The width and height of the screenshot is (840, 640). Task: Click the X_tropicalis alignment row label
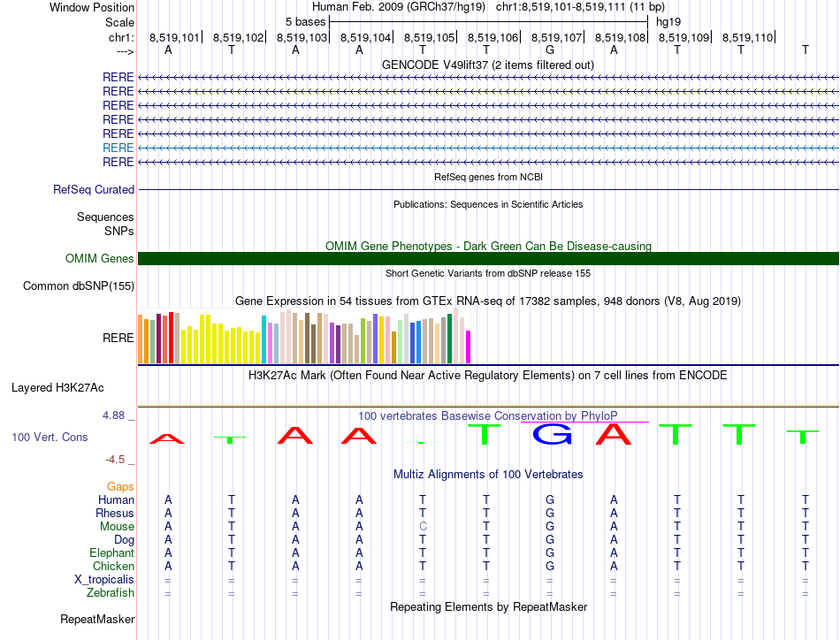coord(104,580)
